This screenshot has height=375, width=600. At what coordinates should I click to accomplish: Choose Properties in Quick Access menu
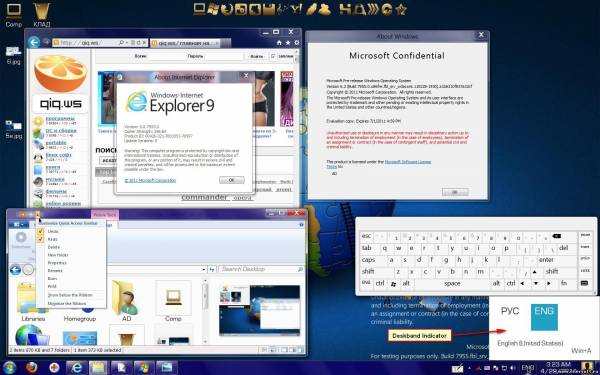point(57,263)
